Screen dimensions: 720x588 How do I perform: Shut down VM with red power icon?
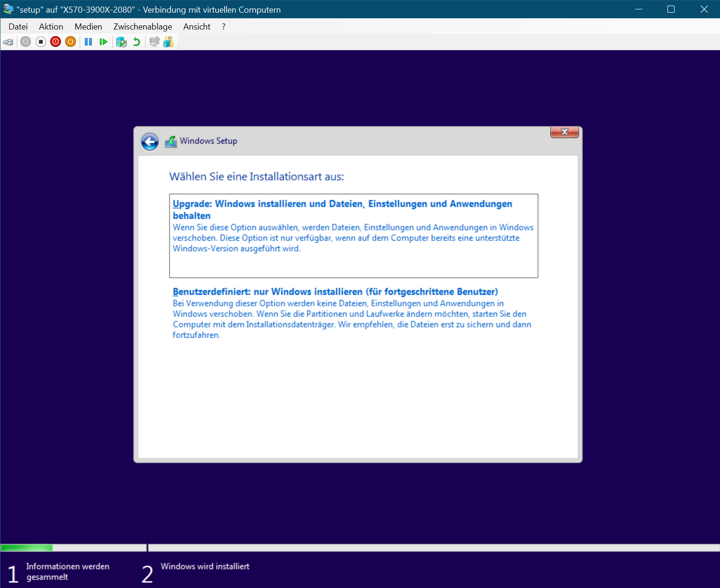click(56, 42)
